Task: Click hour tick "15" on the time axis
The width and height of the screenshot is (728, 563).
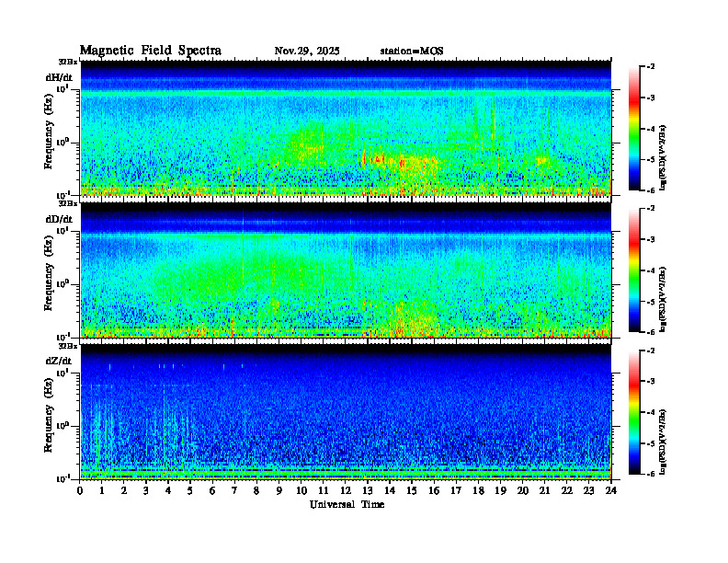Action: (x=412, y=491)
